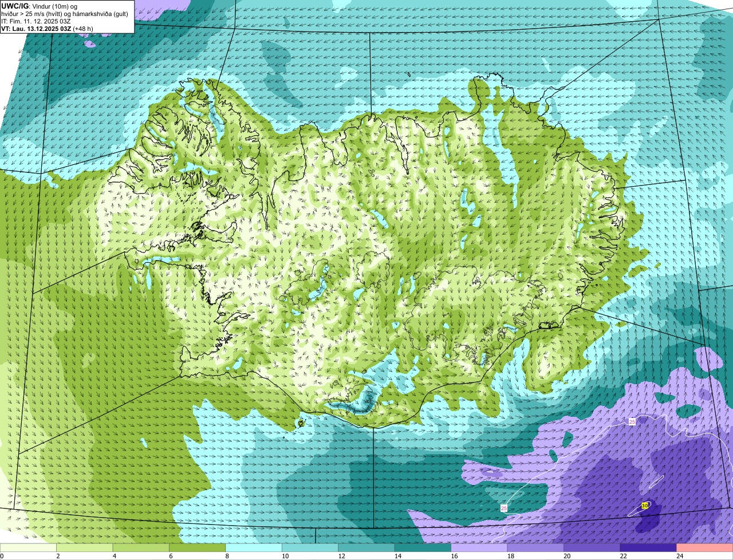Click the "4" label on the wind scale
The width and height of the screenshot is (733, 560).
coord(115,556)
